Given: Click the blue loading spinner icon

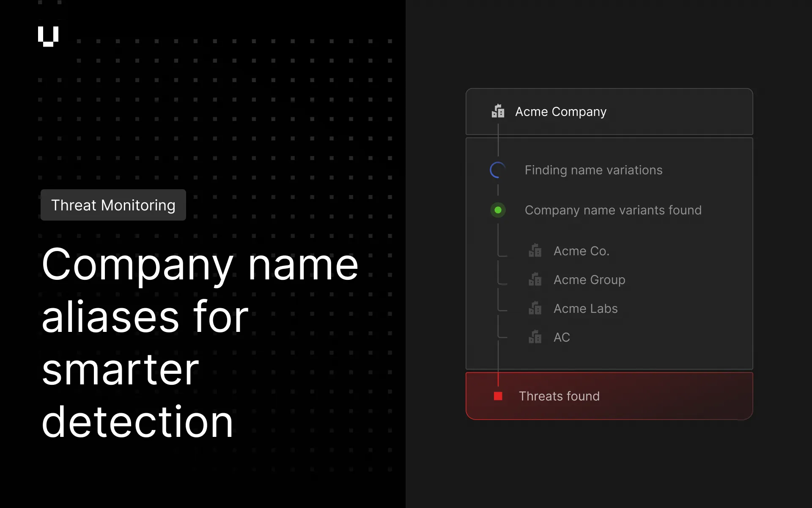Looking at the screenshot, I should tap(498, 170).
